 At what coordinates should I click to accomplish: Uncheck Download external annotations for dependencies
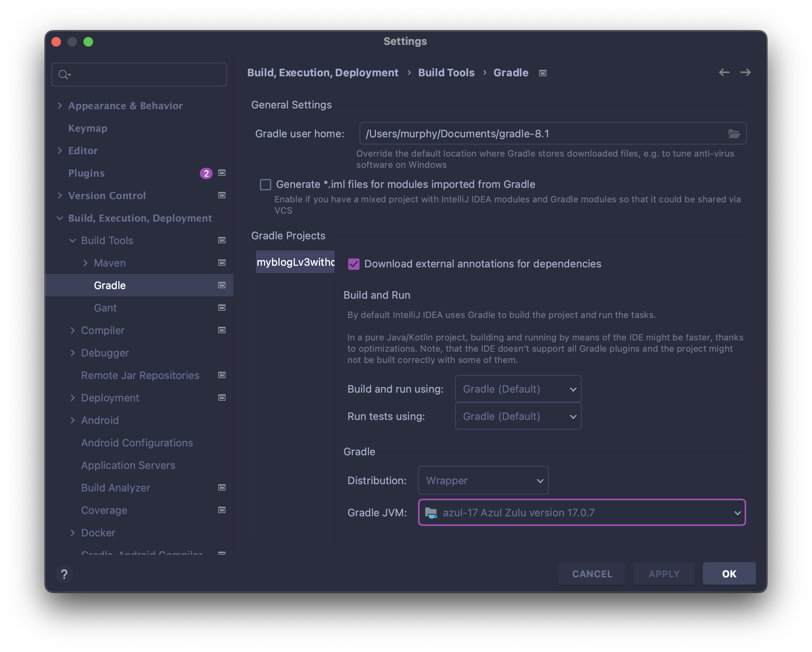click(353, 264)
